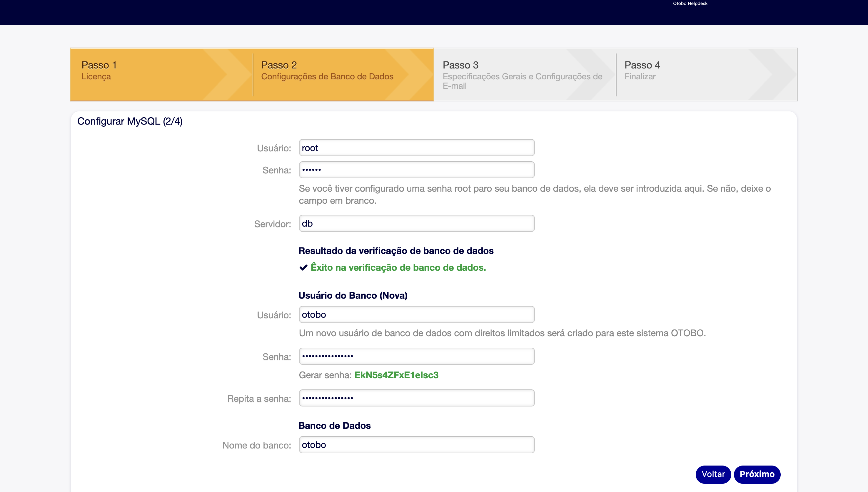Select Passo 2 database configuration step
Image resolution: width=868 pixels, height=492 pixels.
327,70
